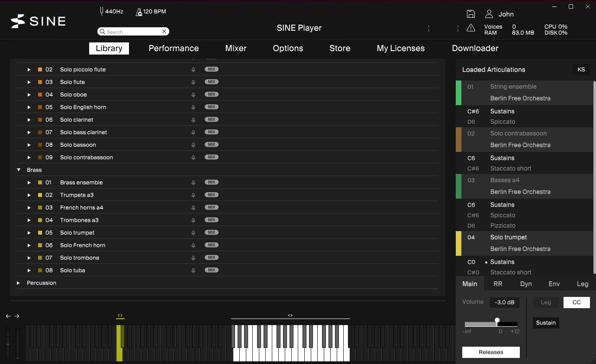Select Basses a4 loaded instrument
Screen dimensions: 596x364
tap(524, 186)
